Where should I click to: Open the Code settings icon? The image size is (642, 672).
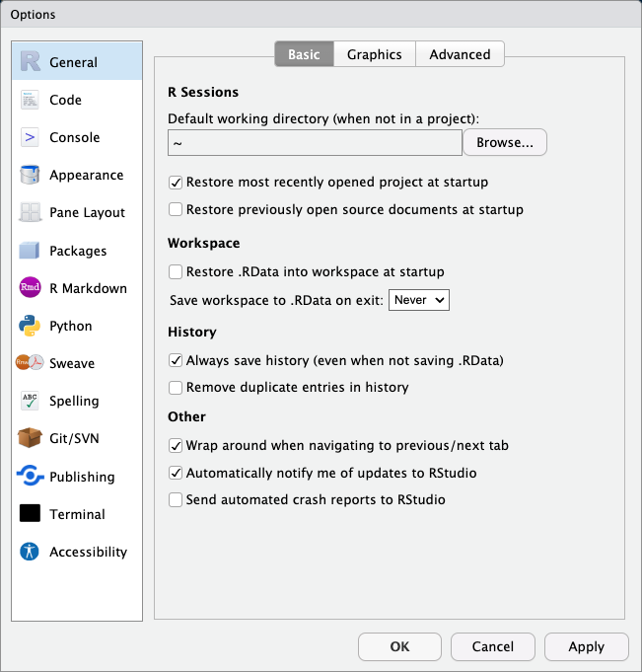pos(31,100)
